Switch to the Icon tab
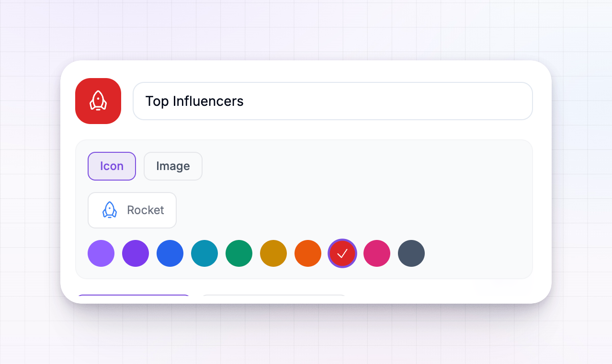The width and height of the screenshot is (612, 364). (112, 166)
